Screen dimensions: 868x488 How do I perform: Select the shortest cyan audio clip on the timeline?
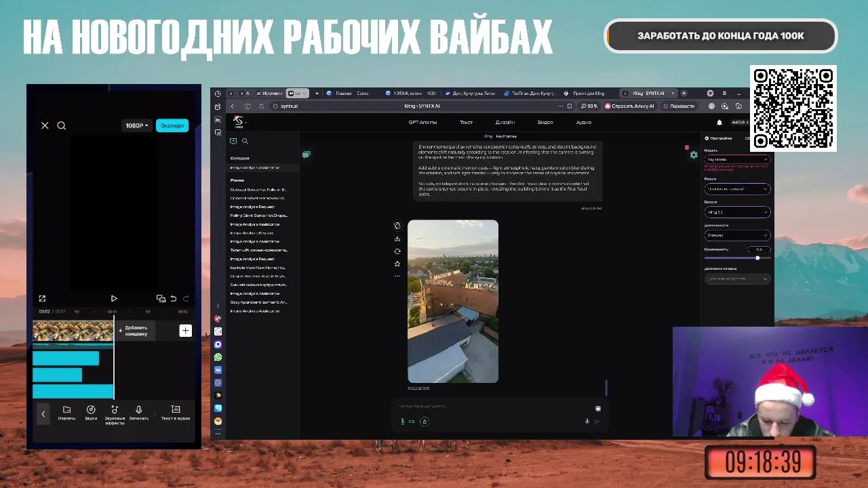tap(57, 375)
